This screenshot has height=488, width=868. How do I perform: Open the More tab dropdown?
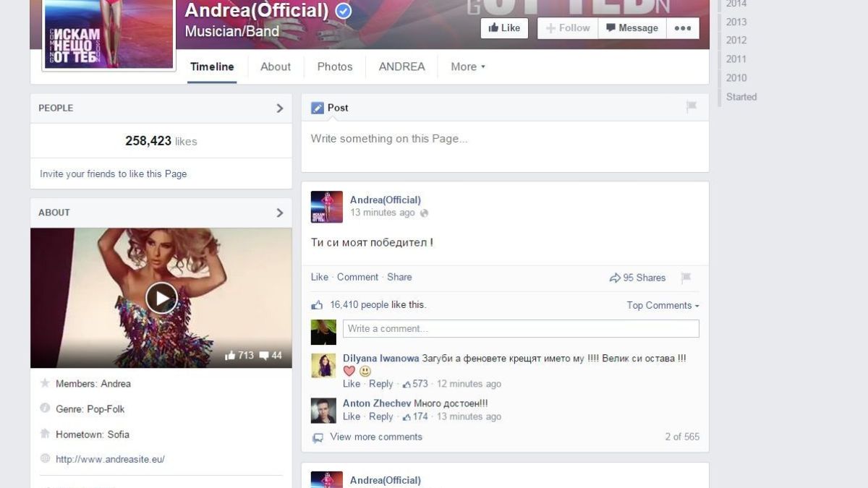[468, 67]
